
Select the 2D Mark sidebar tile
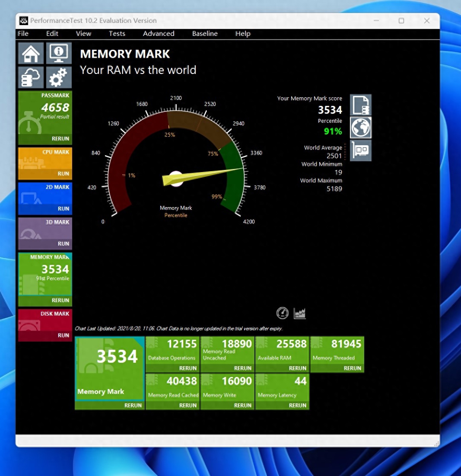pyautogui.click(x=45, y=193)
